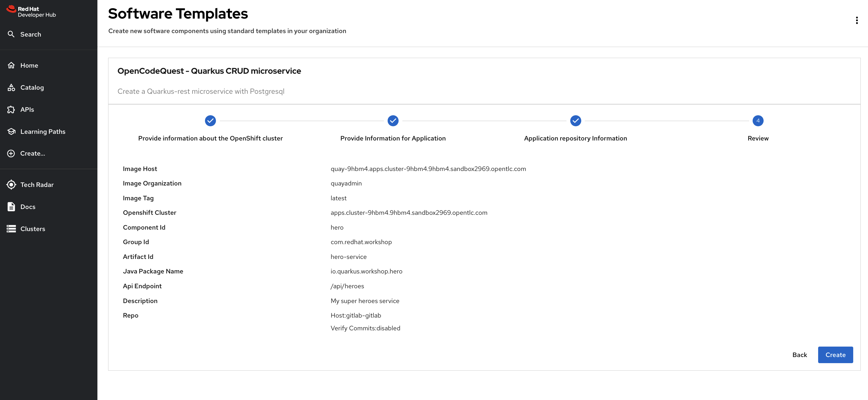Click the Java Package Name label
The height and width of the screenshot is (400, 868).
tap(153, 271)
